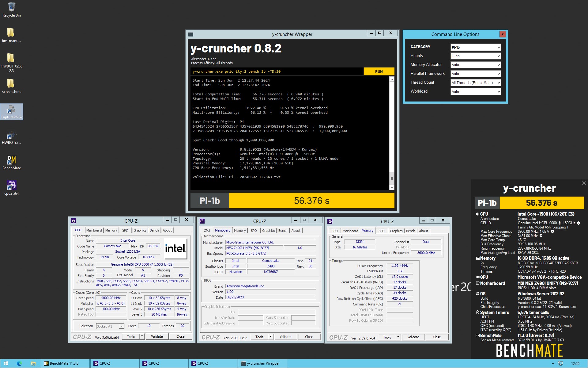The height and width of the screenshot is (368, 588).
Task: Click the yellow RUN button
Action: pos(379,71)
